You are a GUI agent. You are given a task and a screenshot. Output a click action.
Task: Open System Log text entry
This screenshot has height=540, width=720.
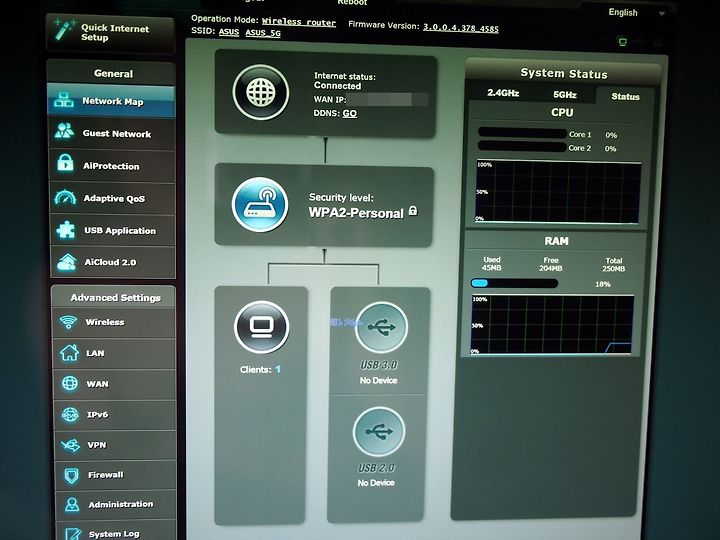click(114, 534)
